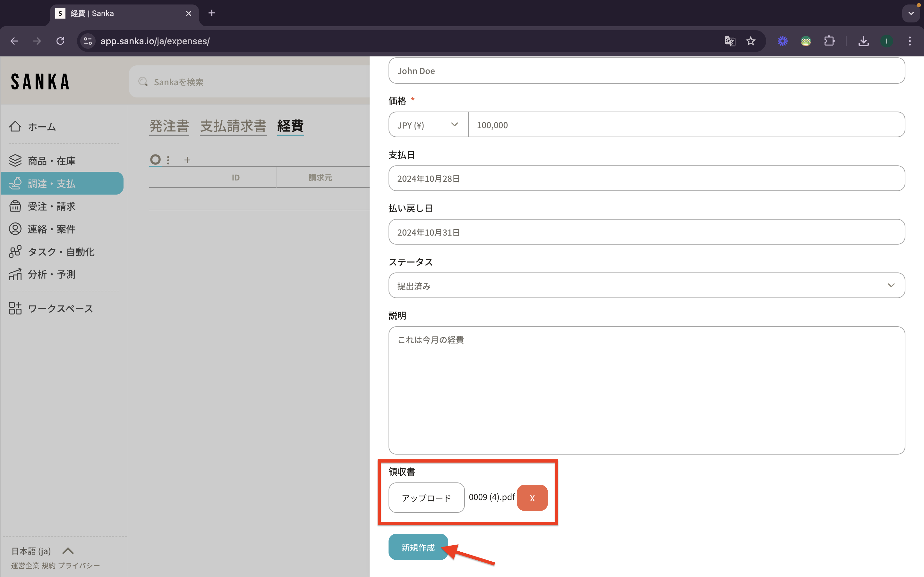Screen dimensions: 924x577
Task: Click the ワークスペース grid-plus icon
Action: tap(15, 308)
